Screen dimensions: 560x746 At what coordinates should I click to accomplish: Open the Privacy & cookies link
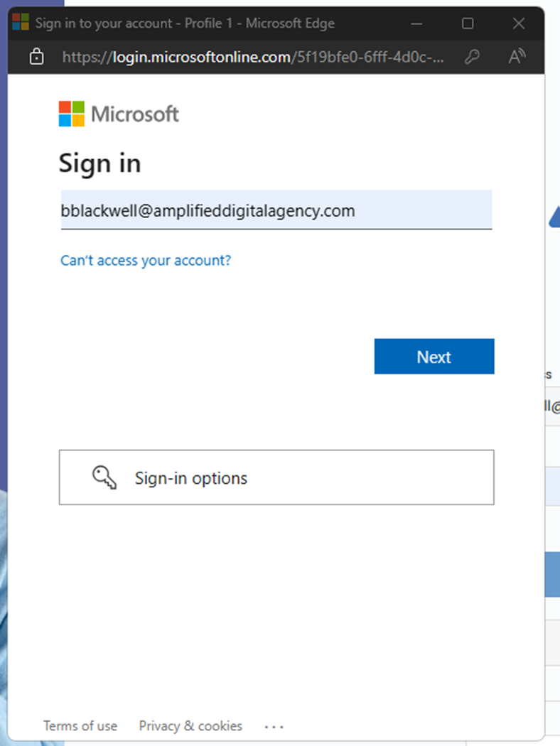pos(190,725)
